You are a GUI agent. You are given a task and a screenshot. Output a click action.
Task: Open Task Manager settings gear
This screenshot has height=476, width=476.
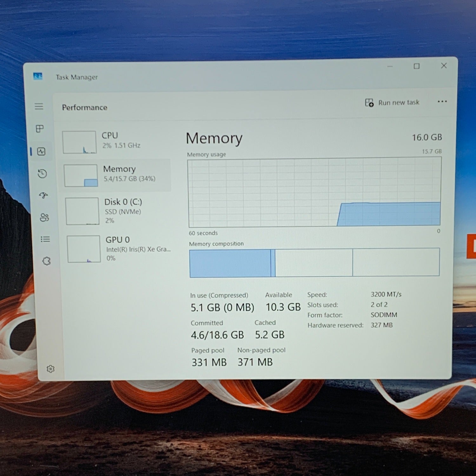coord(50,369)
